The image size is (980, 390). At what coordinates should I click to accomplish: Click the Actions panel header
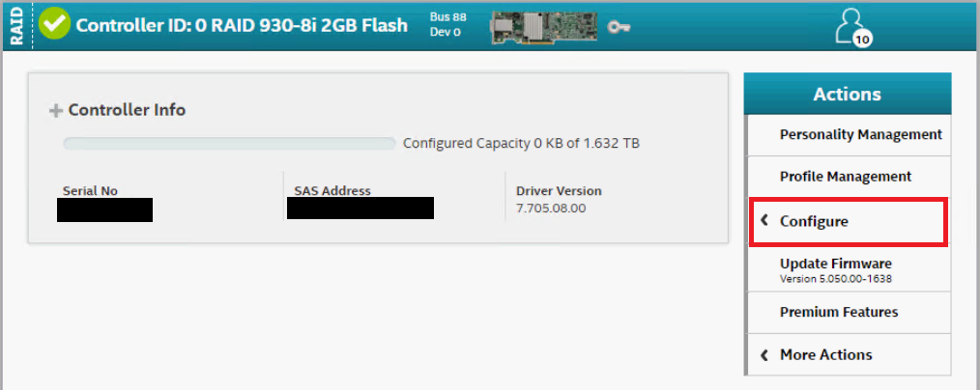coord(848,94)
